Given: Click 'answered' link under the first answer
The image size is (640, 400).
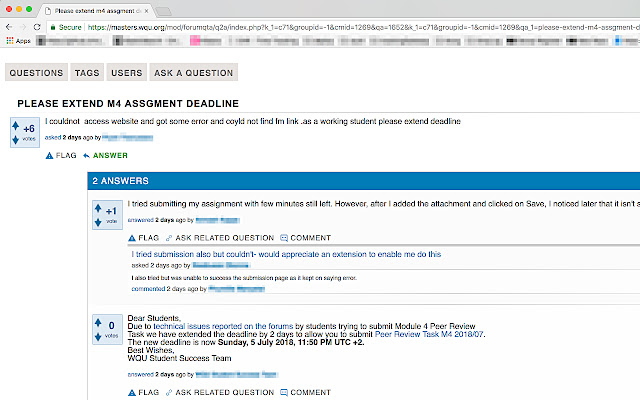Looking at the screenshot, I should tap(141, 220).
